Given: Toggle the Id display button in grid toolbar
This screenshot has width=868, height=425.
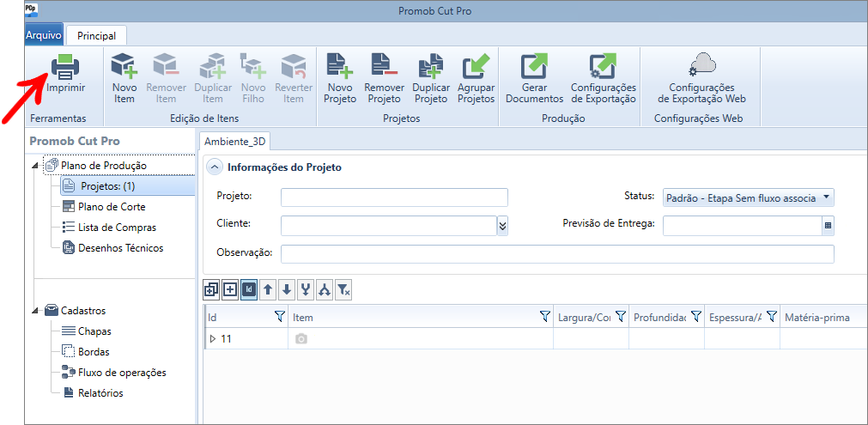Looking at the screenshot, I should pos(249,290).
